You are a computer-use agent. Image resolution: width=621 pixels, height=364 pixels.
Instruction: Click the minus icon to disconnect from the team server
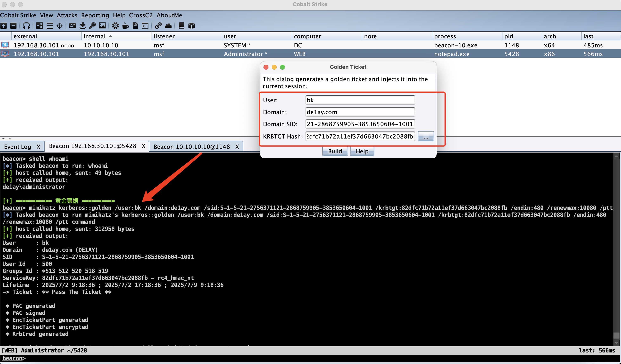click(13, 26)
